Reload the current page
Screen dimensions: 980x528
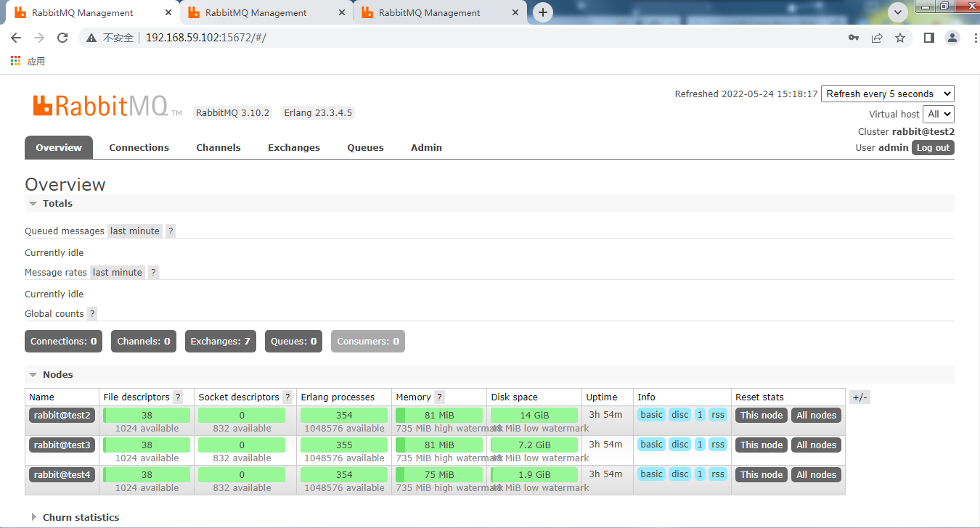(x=62, y=38)
